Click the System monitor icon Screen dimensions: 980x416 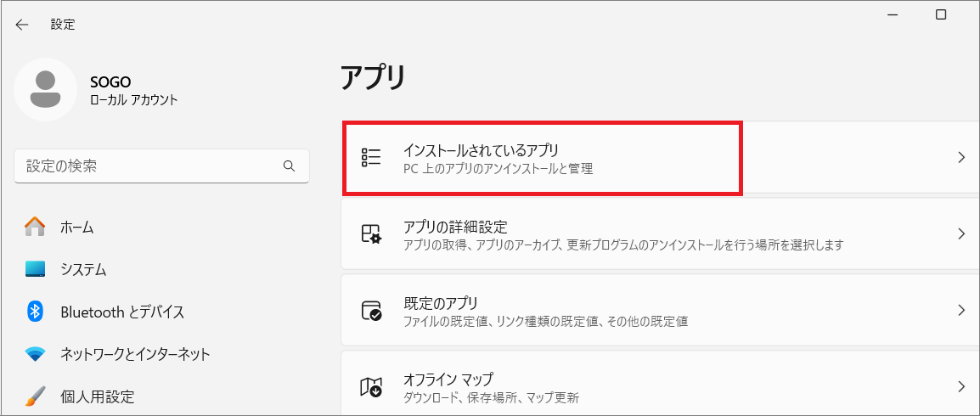tap(35, 269)
